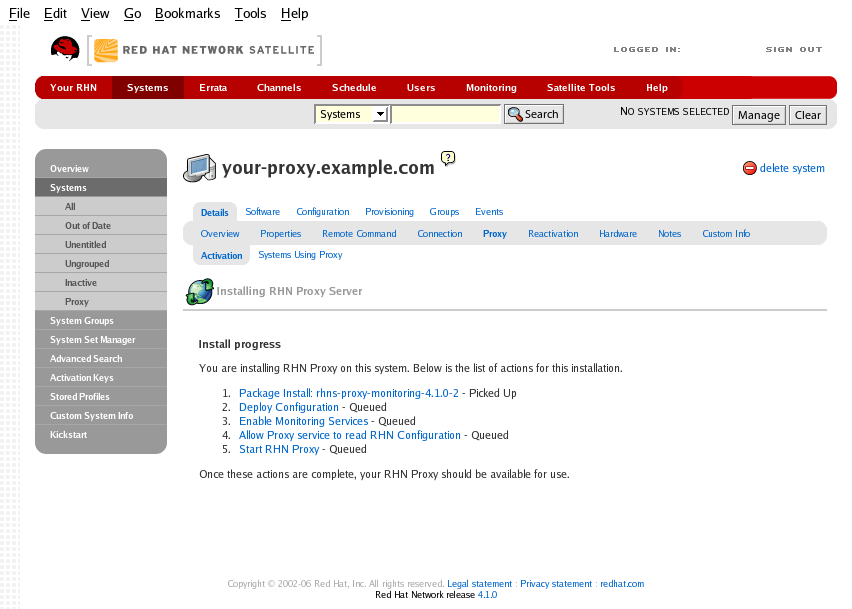Open the Notes sub-tab
This screenshot has height=609, width=852.
[x=669, y=234]
